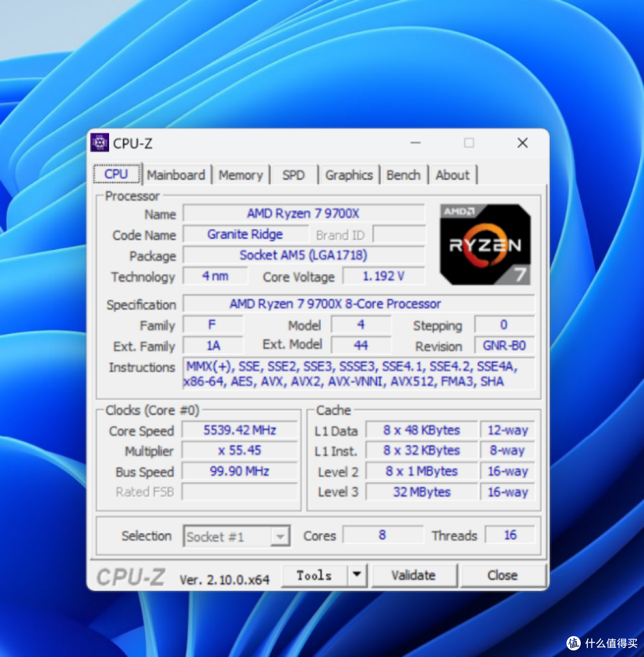
Task: Click the Close button at bottom
Action: point(503,575)
